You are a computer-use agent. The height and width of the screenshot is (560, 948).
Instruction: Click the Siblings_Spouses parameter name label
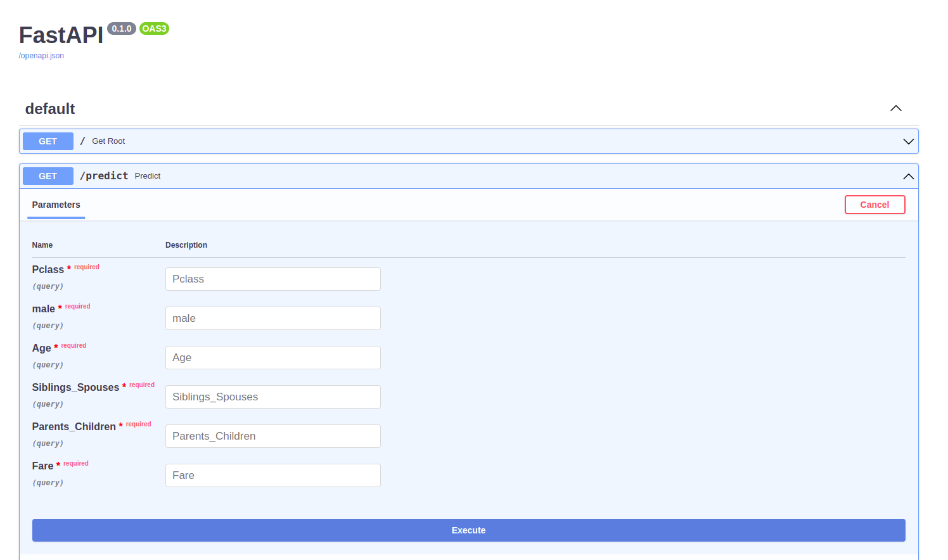point(75,388)
